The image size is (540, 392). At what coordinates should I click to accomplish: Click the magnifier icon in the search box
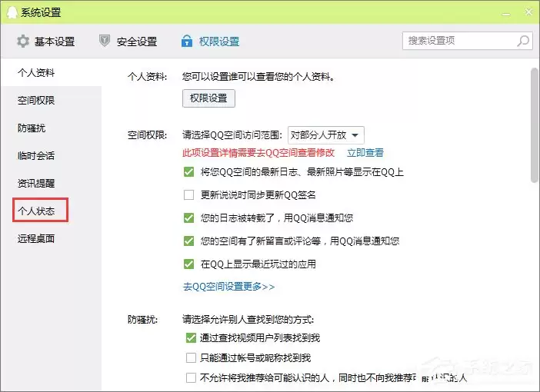(523, 41)
